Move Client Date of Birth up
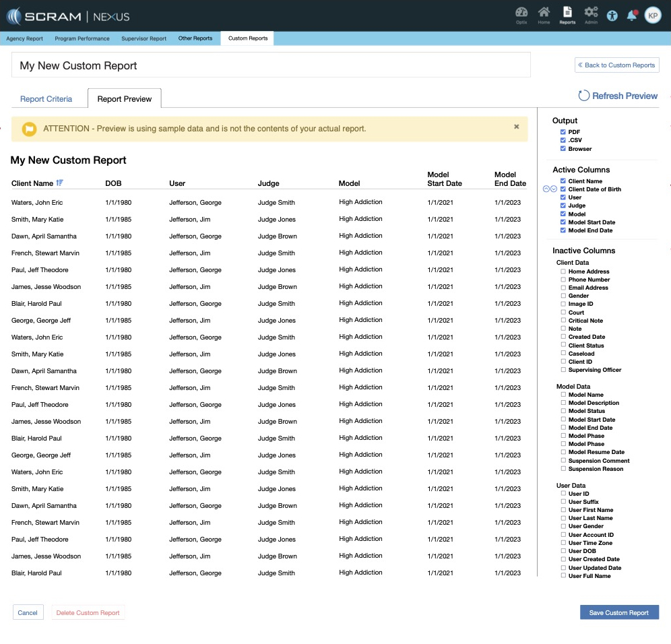 coord(546,189)
